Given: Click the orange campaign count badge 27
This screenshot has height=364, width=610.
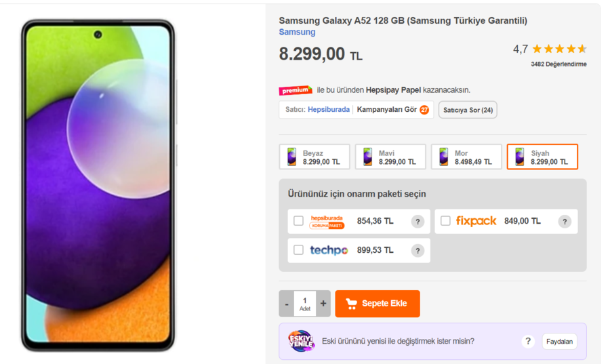Looking at the screenshot, I should tap(424, 110).
